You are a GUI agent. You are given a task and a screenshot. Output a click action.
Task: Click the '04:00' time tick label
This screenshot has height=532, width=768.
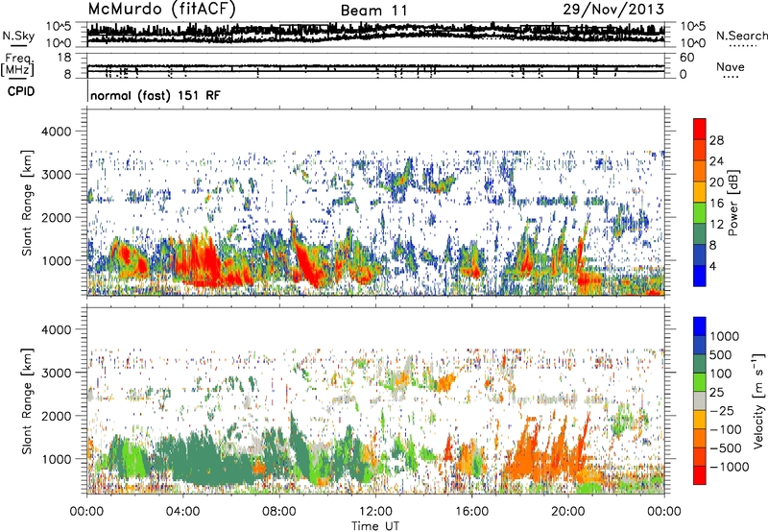pos(182,512)
